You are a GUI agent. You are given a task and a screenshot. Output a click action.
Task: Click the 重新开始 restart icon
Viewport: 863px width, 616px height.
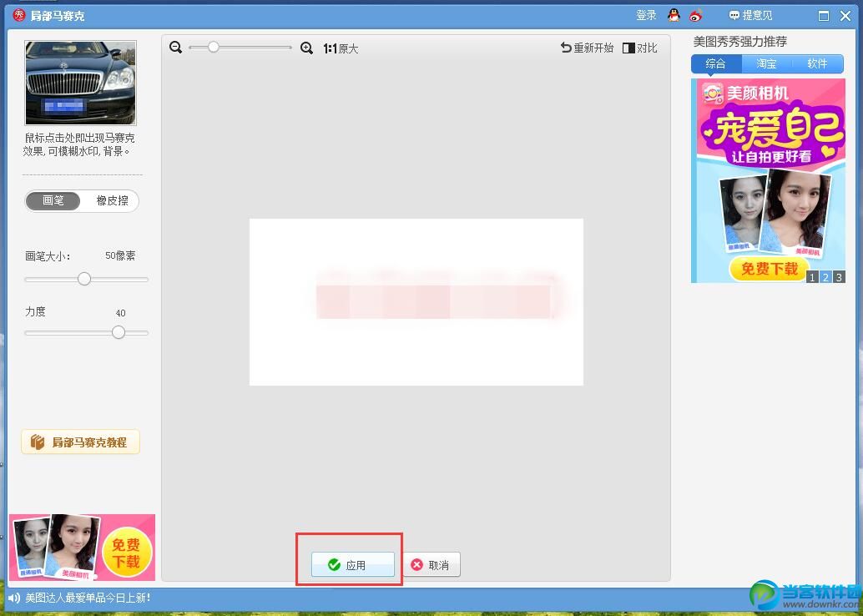(567, 48)
